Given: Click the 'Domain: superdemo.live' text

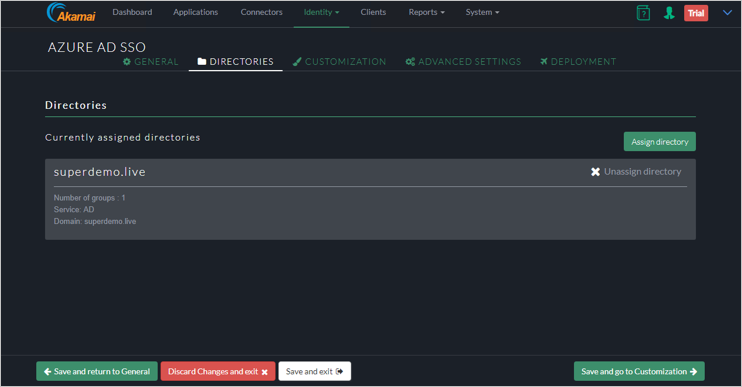Looking at the screenshot, I should coord(95,221).
